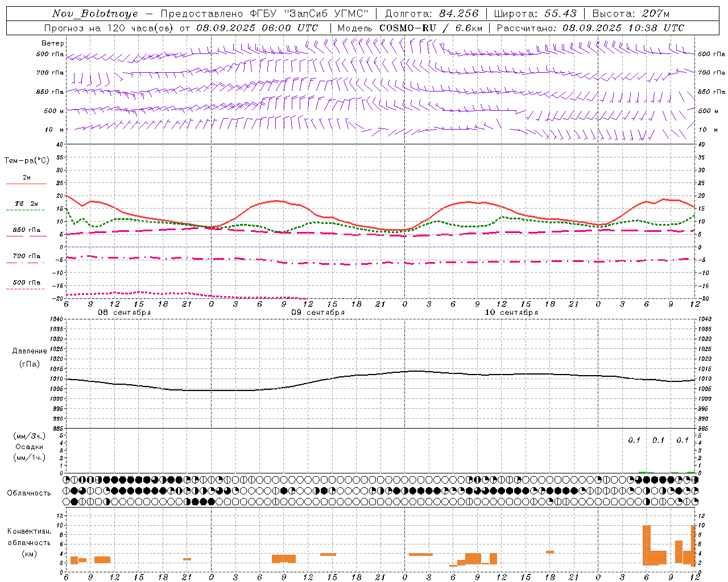Click the "Осадки" precipitation label
728x582 pixels.
[x=30, y=447]
